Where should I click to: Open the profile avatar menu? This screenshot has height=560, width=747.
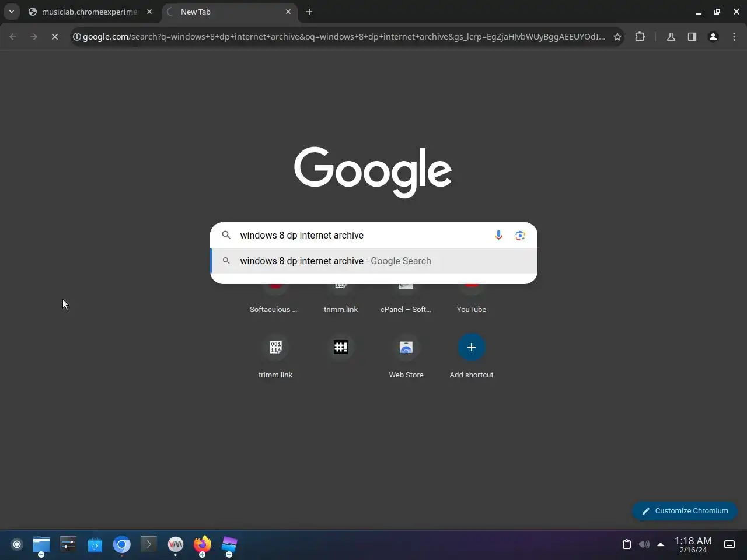[x=713, y=37]
